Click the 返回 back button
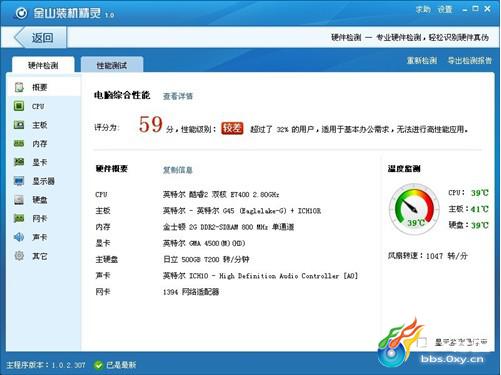501x375 pixels. pos(40,38)
